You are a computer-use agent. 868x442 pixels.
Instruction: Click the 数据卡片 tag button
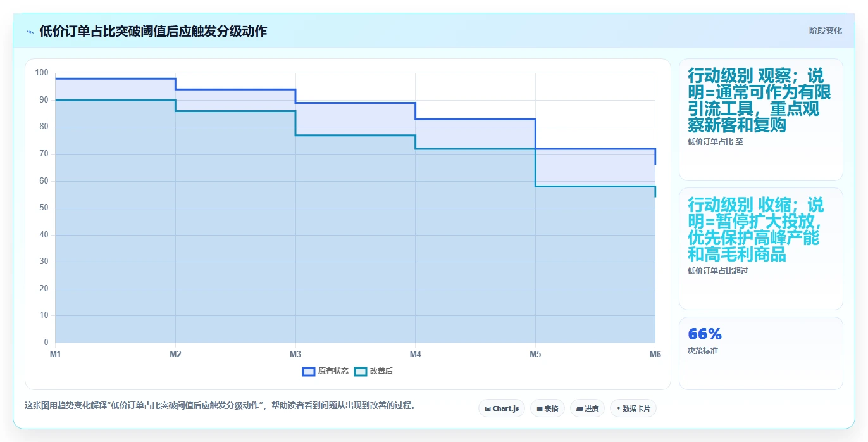click(x=633, y=408)
